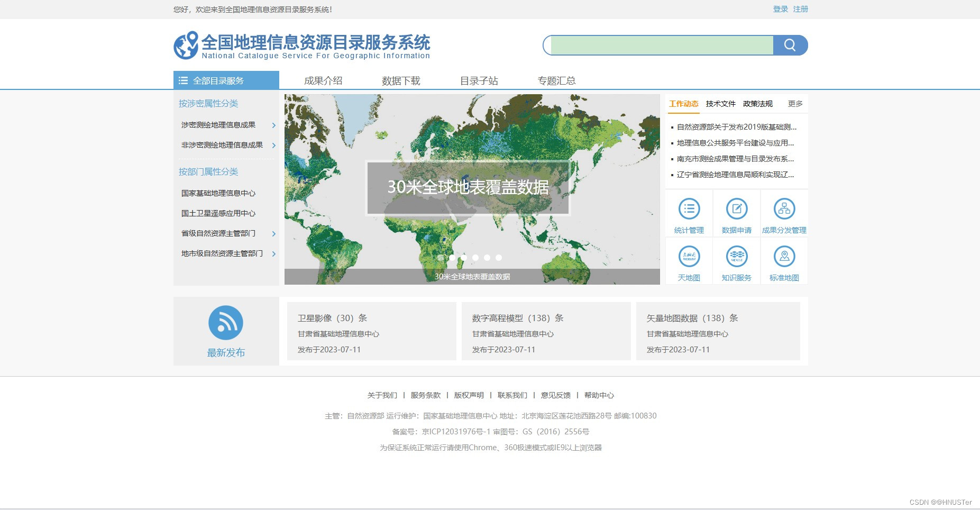Open news item 南充市测绘成果管理与目录发布系...
980x510 pixels.
[736, 159]
